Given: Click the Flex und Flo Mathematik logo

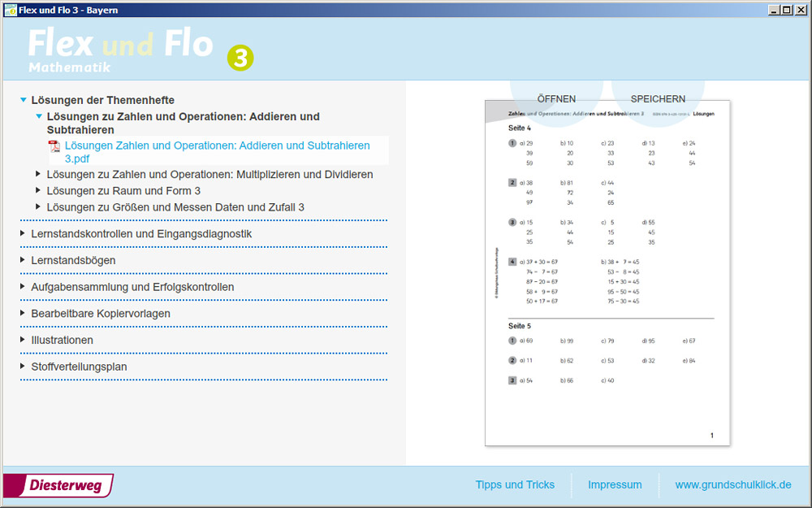Looking at the screenshot, I should click(120, 50).
